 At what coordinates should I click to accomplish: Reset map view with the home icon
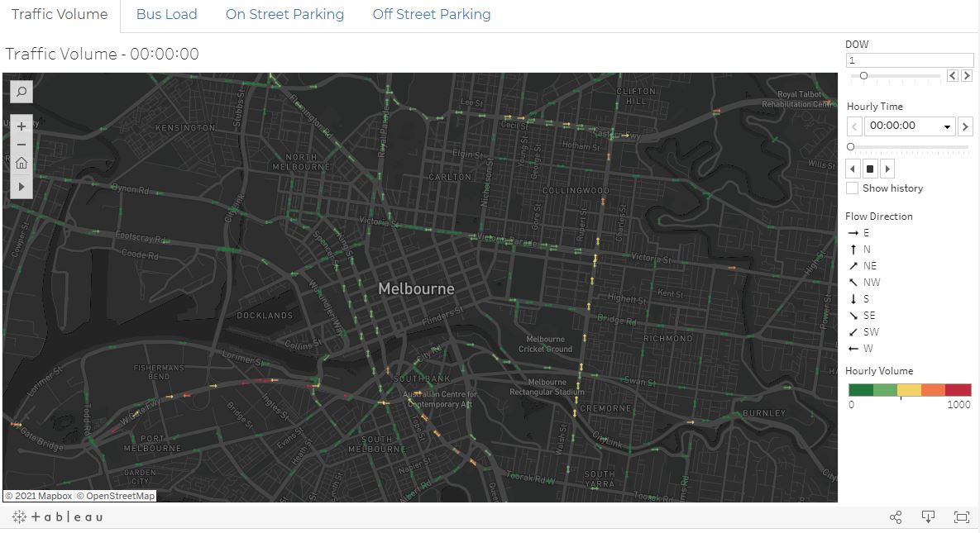coord(20,163)
